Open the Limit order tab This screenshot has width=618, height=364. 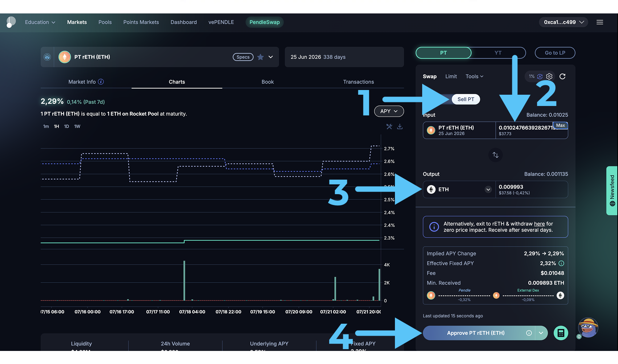coord(451,77)
